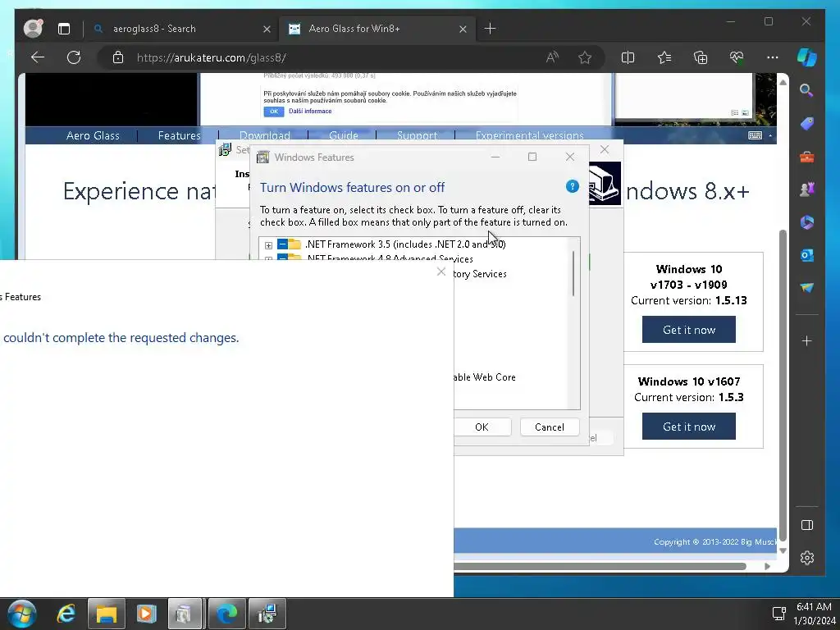Open Browser essentials heart icon
Viewport: 840px width, 630px height.
(737, 57)
